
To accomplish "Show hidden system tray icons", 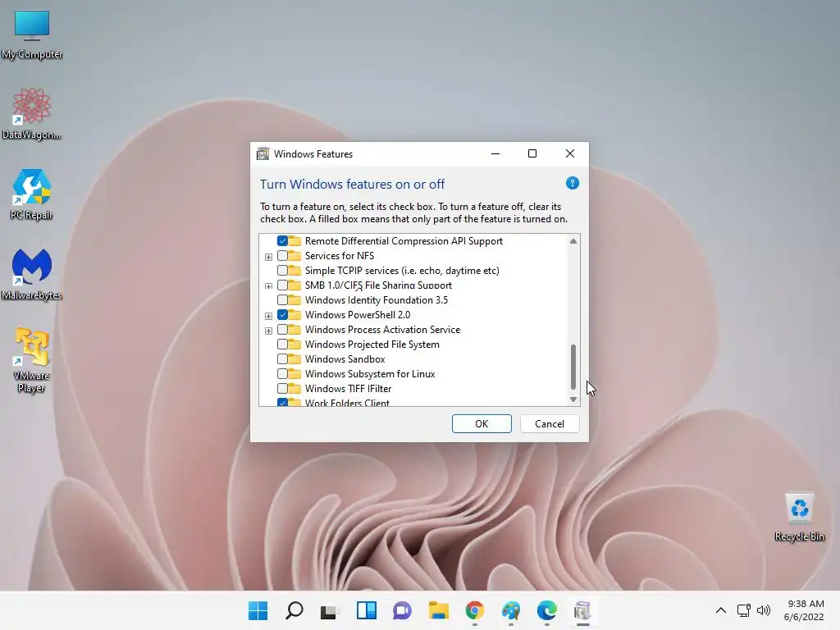I will pos(721,610).
